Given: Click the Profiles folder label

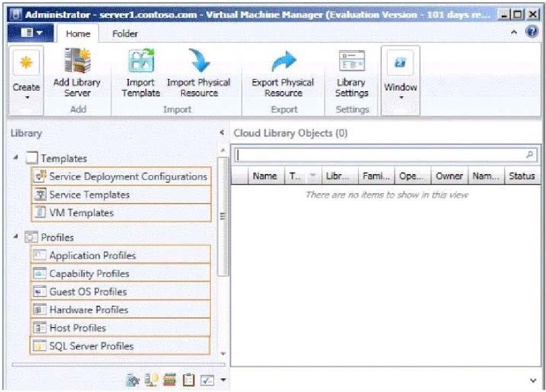Looking at the screenshot, I should pos(57,237).
